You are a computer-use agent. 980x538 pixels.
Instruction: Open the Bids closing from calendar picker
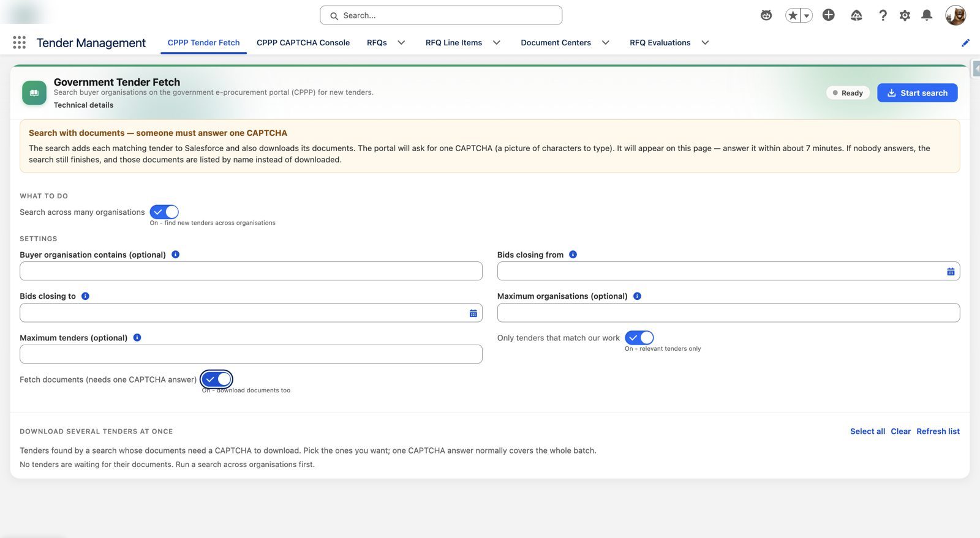(951, 271)
